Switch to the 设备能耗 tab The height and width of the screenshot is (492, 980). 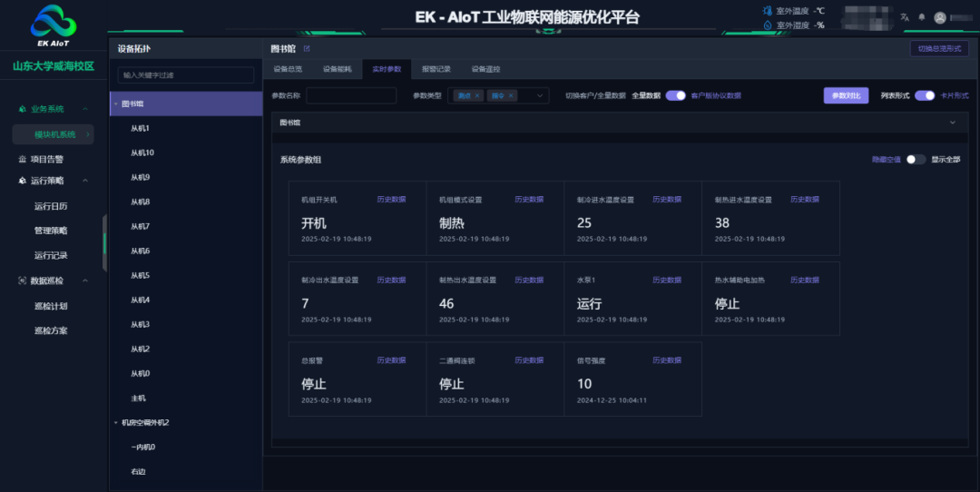[337, 69]
